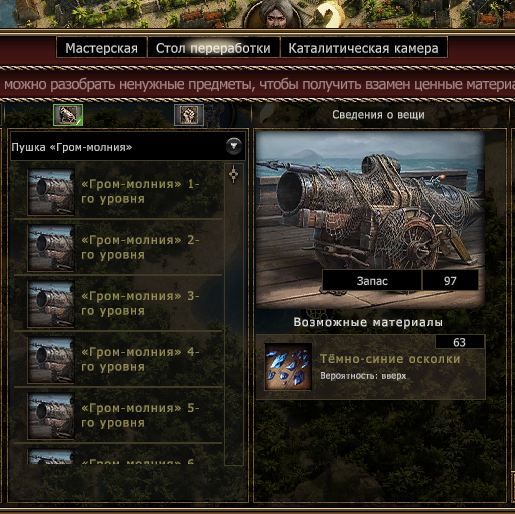Go to the Каталитическая камера tab
Screen dimensions: 515x514
364,48
